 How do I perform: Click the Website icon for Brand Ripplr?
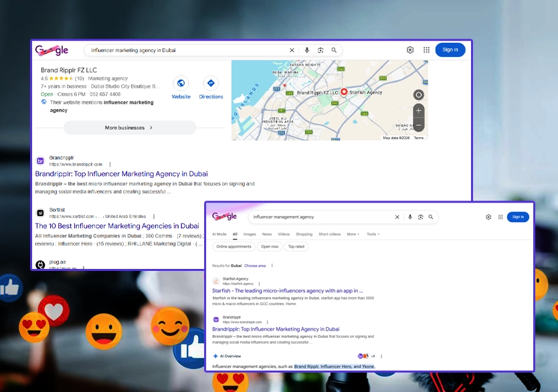click(181, 84)
